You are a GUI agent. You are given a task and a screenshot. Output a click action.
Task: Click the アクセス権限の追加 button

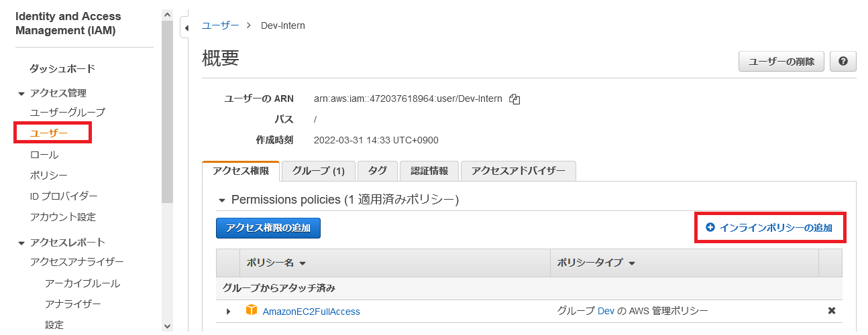click(x=268, y=228)
